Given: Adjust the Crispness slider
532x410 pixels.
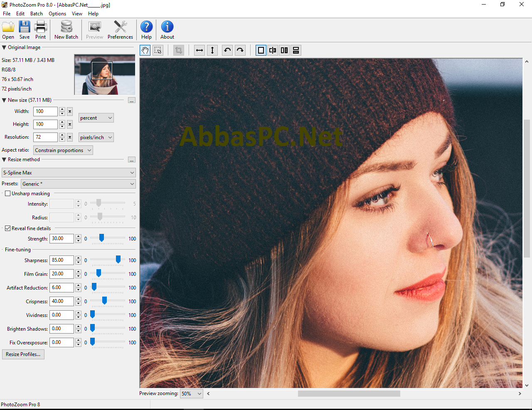Looking at the screenshot, I should coord(104,301).
